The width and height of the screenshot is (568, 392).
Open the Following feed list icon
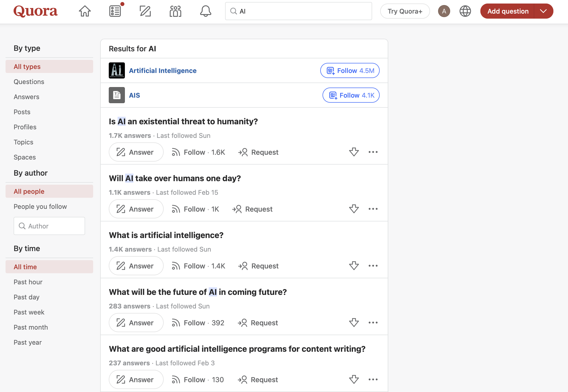115,11
